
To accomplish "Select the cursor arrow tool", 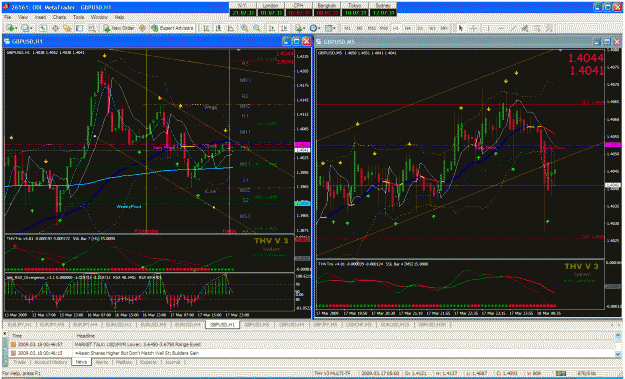I will [460, 28].
